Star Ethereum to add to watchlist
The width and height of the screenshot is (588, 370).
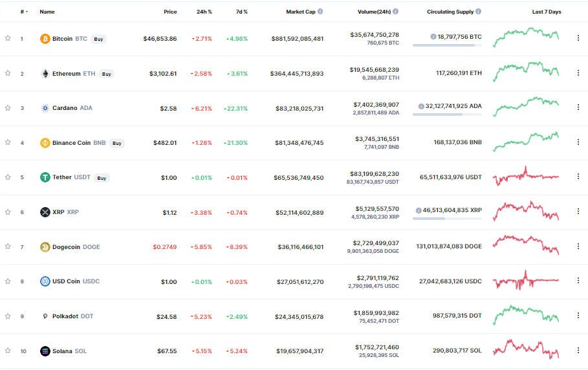(x=8, y=73)
